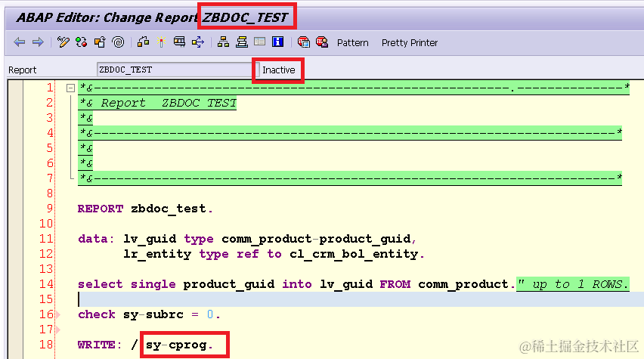
Task: Click line number 9 in the gutter
Action: pos(50,209)
